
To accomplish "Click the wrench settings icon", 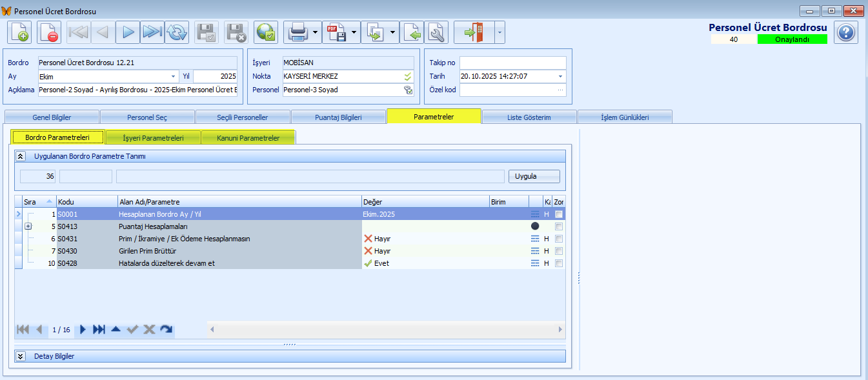I will (437, 32).
